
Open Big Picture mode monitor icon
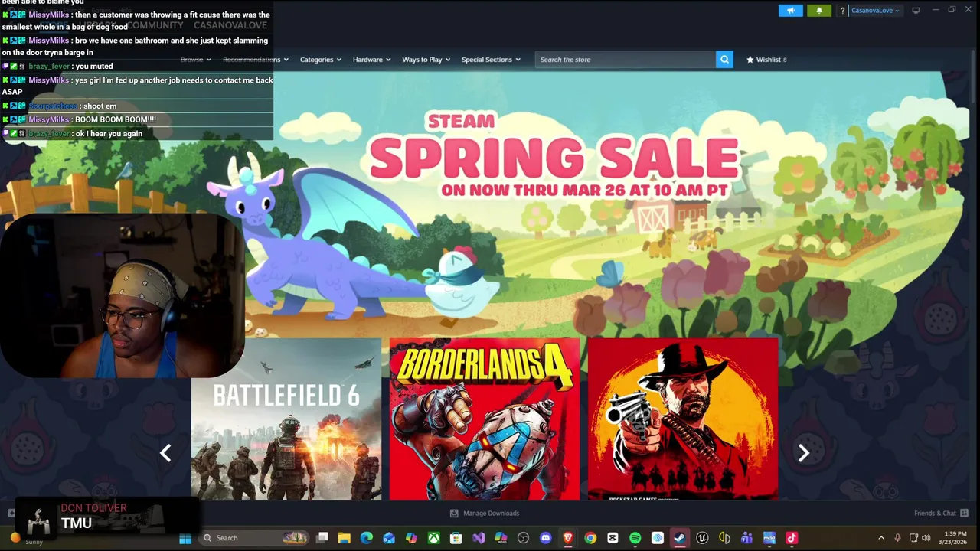pyautogui.click(x=915, y=10)
